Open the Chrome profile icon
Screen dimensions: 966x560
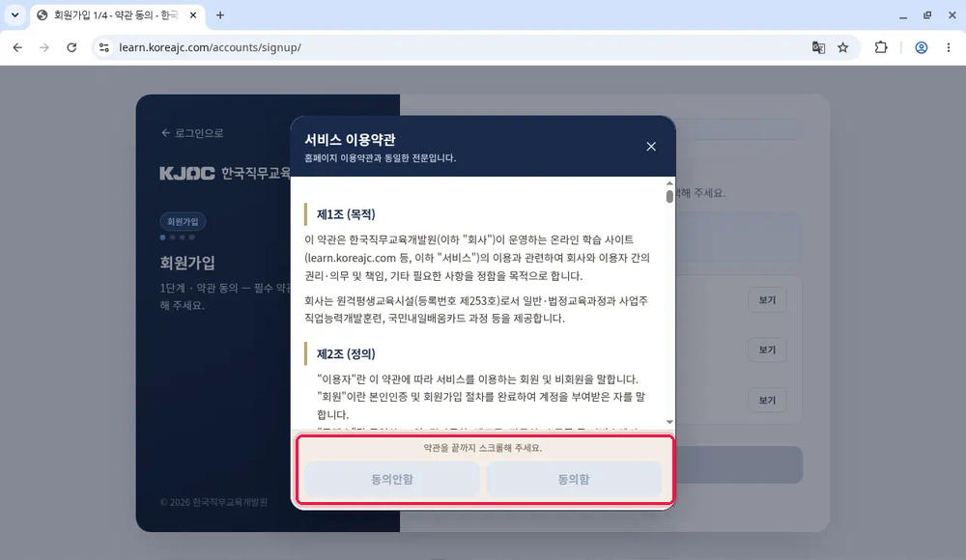(921, 47)
